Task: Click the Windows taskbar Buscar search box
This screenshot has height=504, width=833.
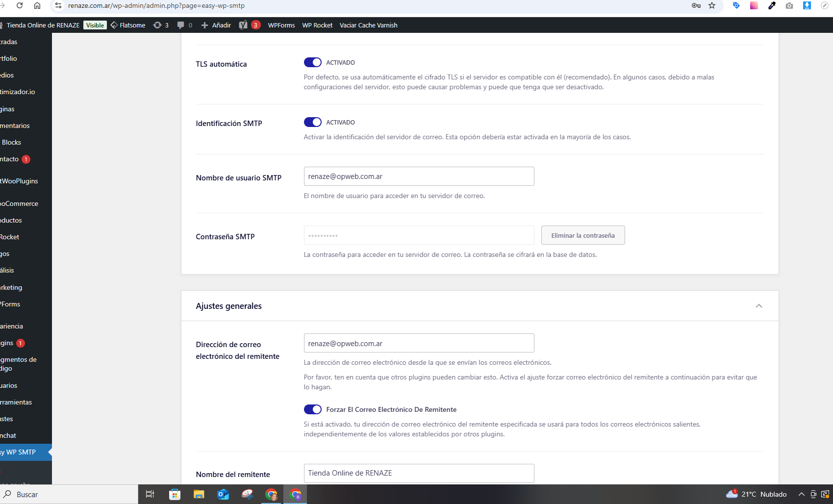Action: click(69, 494)
